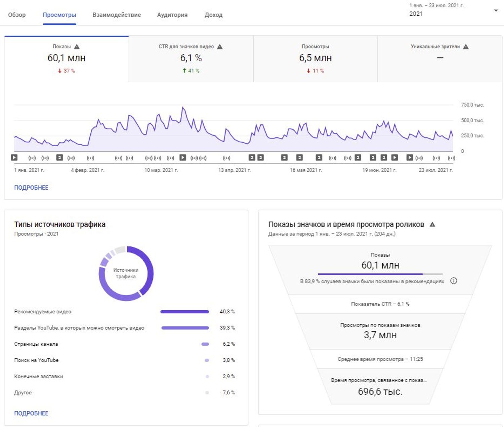Select Уникальные зрители metric card

coord(440,59)
